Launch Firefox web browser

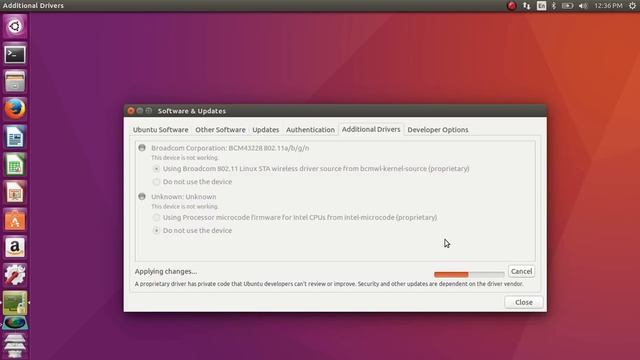pos(15,109)
